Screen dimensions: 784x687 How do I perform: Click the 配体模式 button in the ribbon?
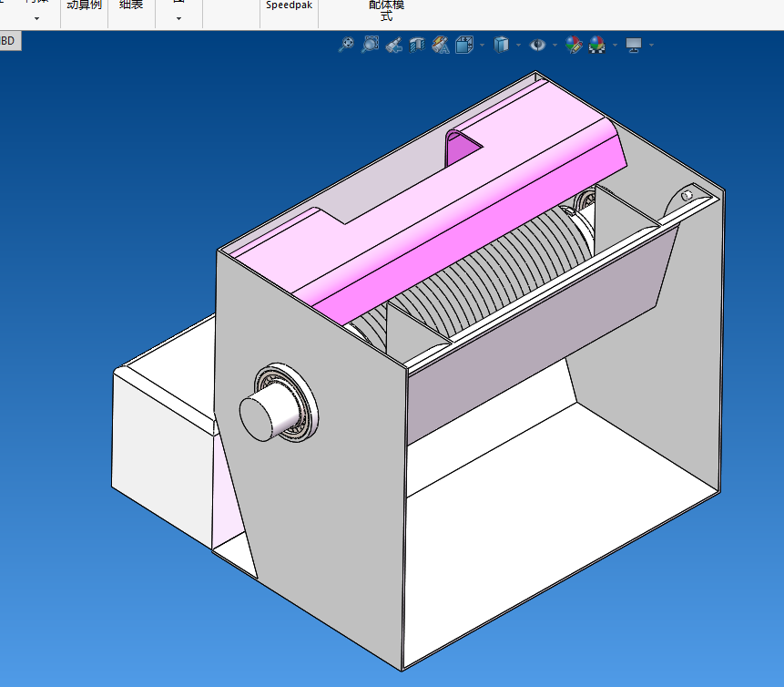click(x=387, y=10)
